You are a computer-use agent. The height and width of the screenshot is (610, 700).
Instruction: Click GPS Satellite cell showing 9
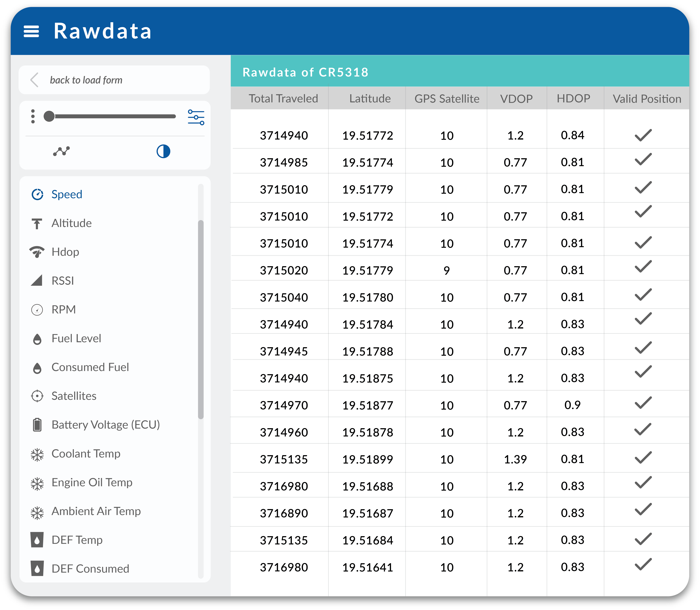(447, 271)
